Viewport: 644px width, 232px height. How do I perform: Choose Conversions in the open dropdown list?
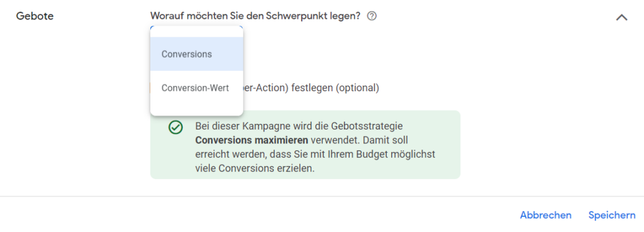[x=197, y=54]
